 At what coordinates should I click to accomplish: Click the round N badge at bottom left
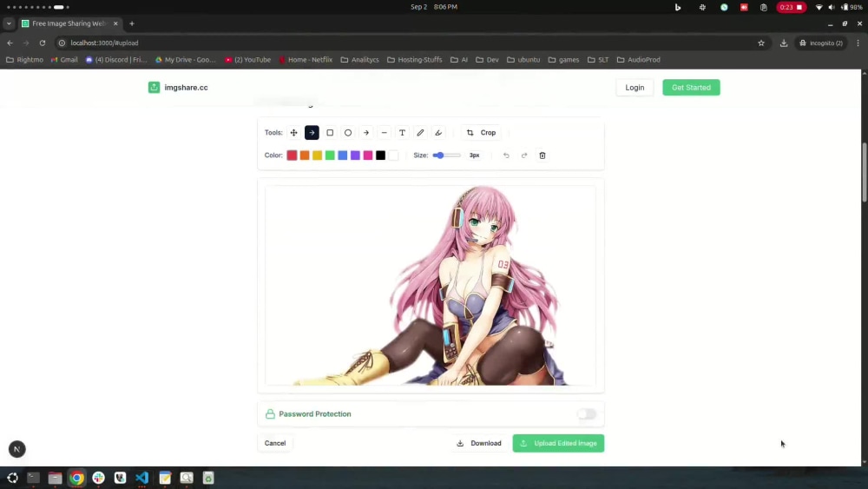(x=17, y=449)
